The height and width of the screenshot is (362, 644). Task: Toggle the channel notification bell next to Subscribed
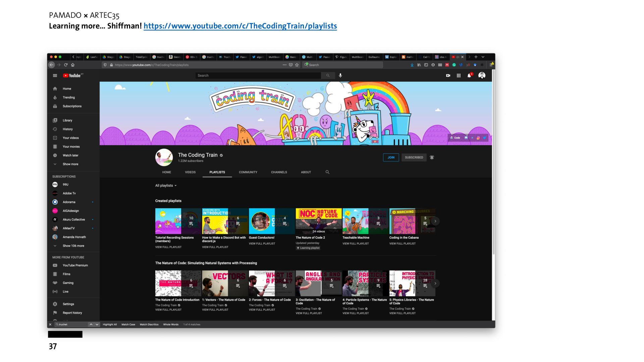[432, 158]
